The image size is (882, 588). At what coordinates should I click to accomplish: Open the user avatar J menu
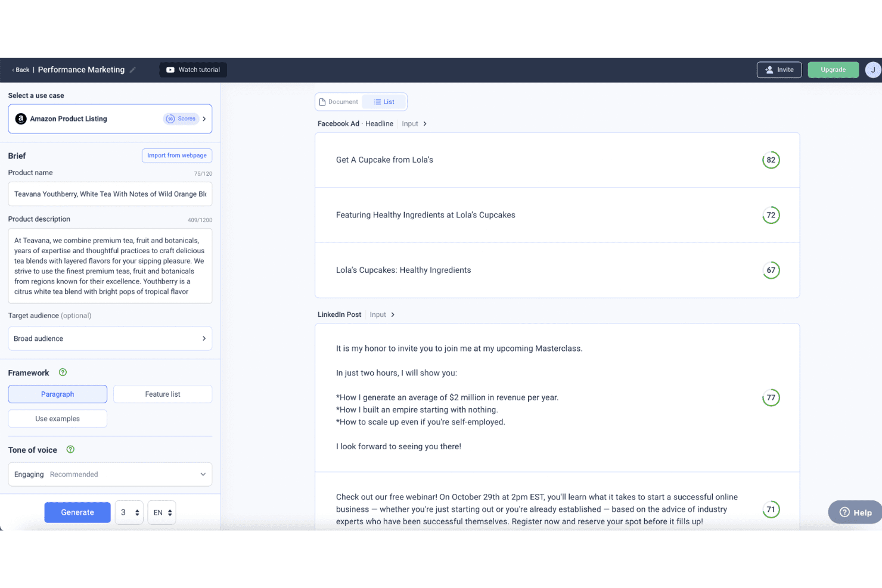pos(873,70)
